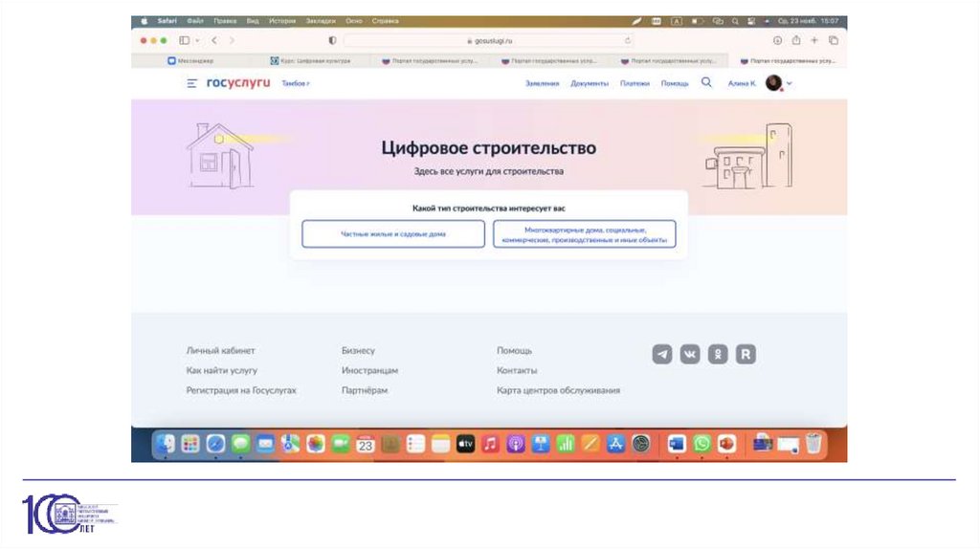Open Music from the Dock
This screenshot has width=980, height=549.
tap(491, 444)
